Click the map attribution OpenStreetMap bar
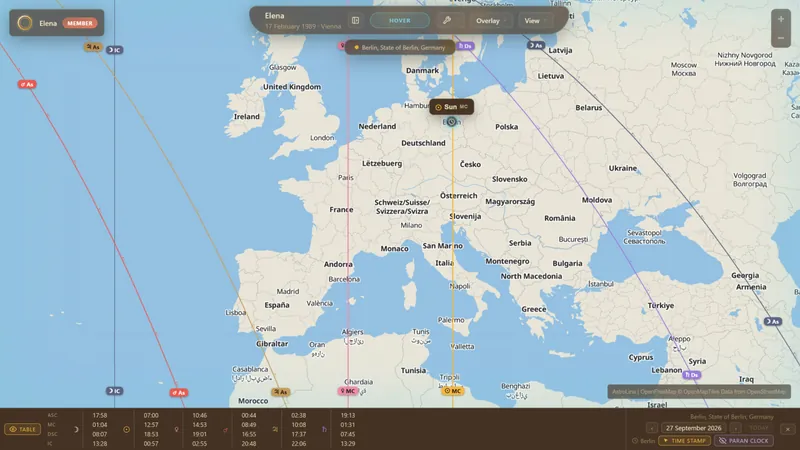Image resolution: width=800 pixels, height=450 pixels. [x=699, y=392]
